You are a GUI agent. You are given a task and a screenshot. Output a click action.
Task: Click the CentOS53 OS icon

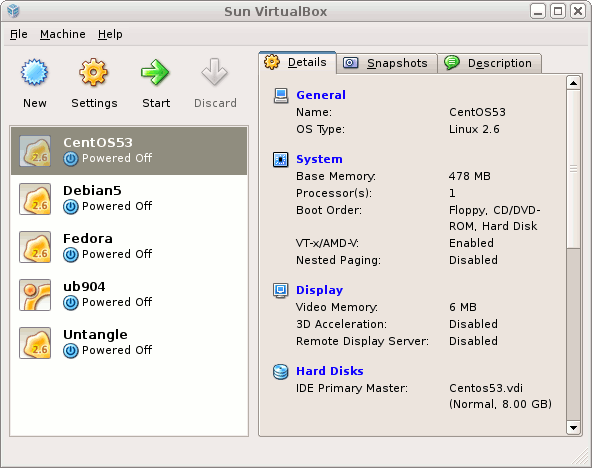tap(35, 151)
